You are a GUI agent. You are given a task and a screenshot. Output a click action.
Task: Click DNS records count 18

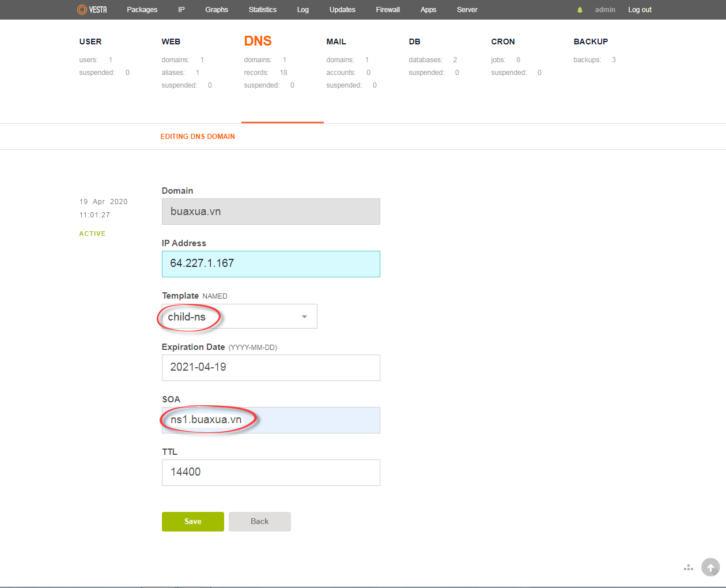click(x=283, y=73)
